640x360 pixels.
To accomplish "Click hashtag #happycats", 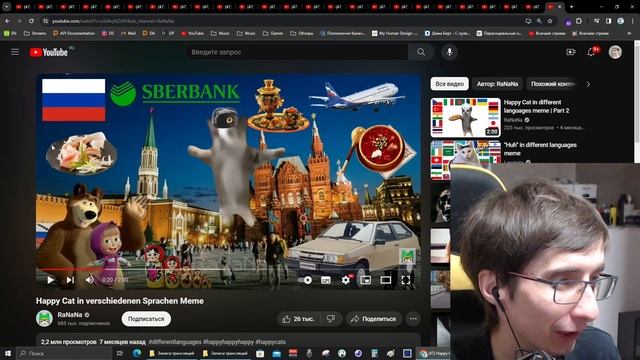I will (270, 342).
